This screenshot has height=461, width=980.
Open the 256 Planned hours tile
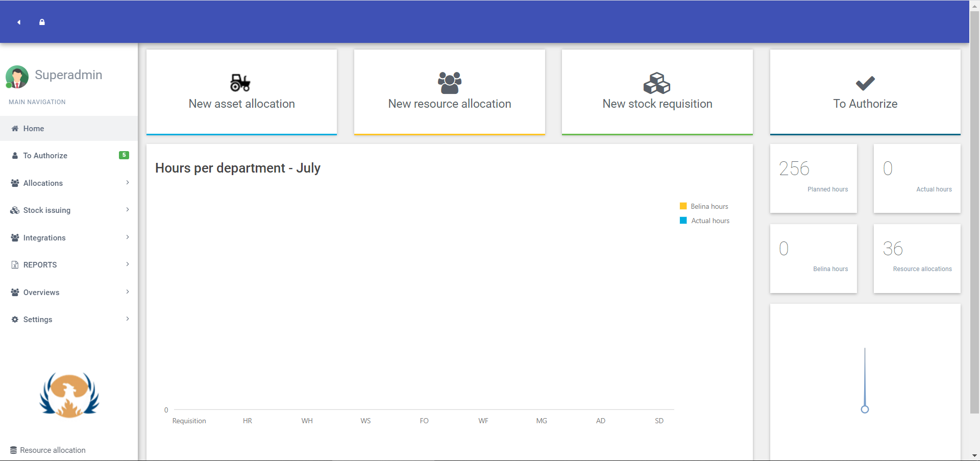(814, 178)
